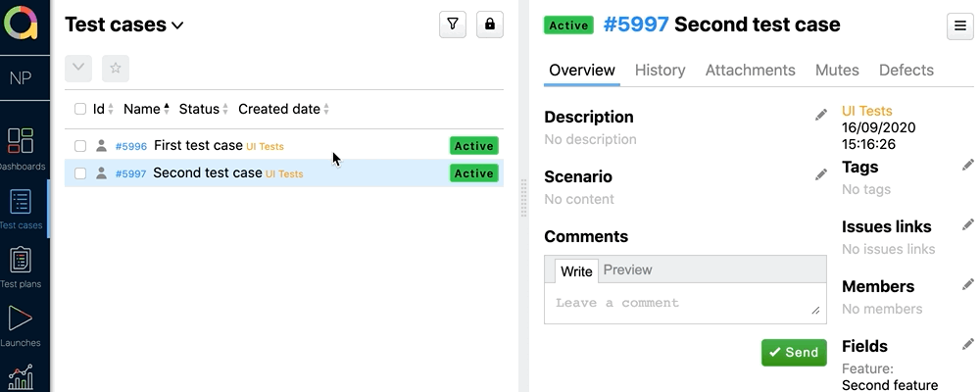Open Test plans in sidebar
The image size is (980, 392).
point(22,267)
